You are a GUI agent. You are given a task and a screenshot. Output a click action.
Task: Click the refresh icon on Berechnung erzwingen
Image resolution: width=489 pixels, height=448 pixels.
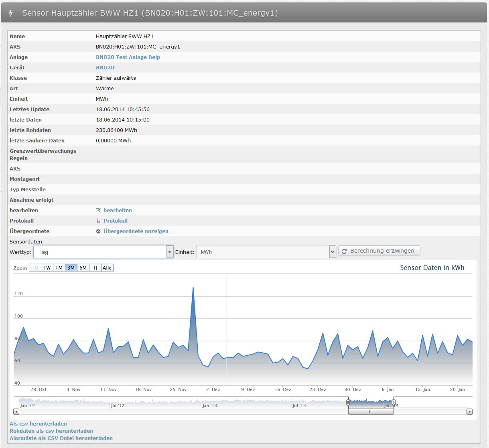click(344, 251)
